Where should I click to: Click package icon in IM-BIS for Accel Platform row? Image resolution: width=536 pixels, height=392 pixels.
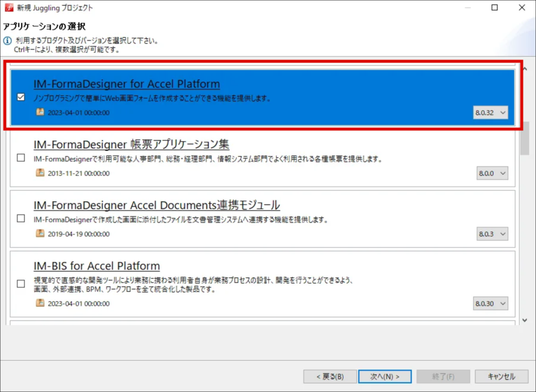tap(40, 303)
